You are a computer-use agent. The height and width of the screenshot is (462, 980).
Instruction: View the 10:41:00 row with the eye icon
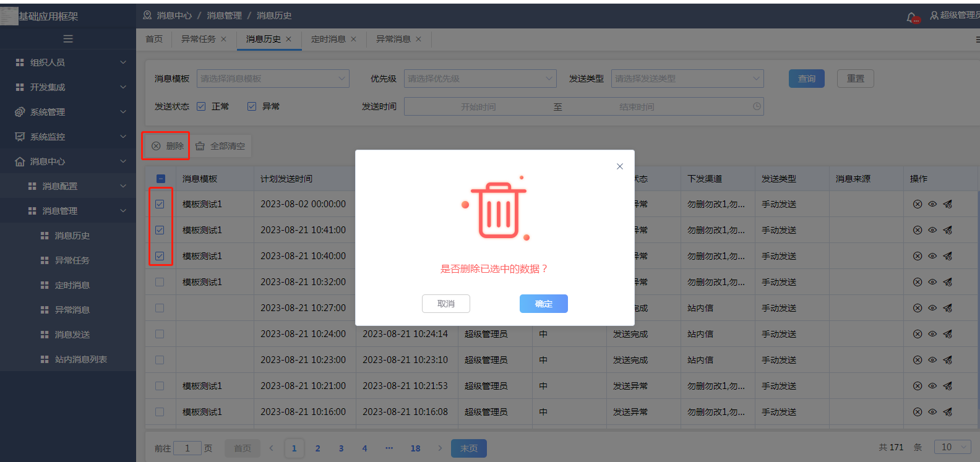point(932,230)
